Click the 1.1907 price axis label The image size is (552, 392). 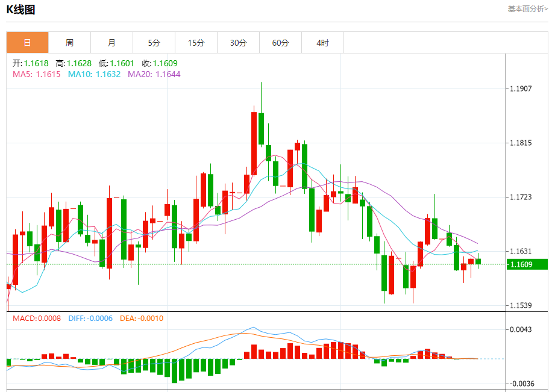click(x=521, y=89)
